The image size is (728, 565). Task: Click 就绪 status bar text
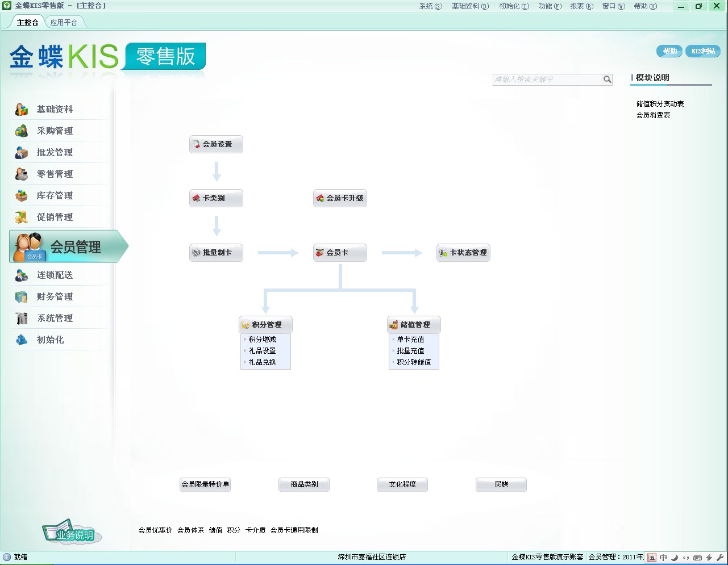[x=20, y=558]
